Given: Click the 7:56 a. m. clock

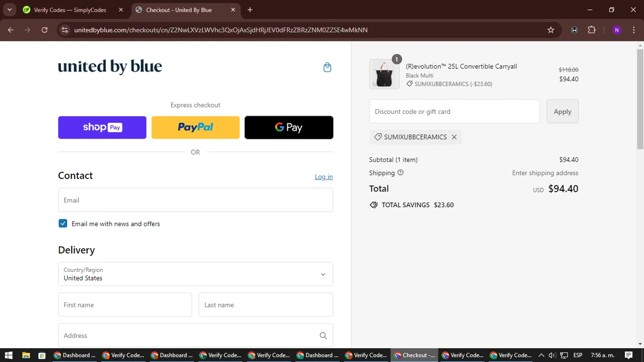Looking at the screenshot, I should [603, 355].
